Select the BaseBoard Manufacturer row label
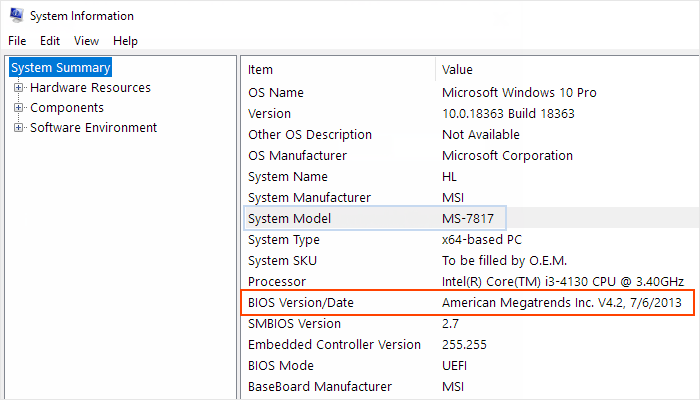Screen dimensions: 700x400 (x=320, y=386)
